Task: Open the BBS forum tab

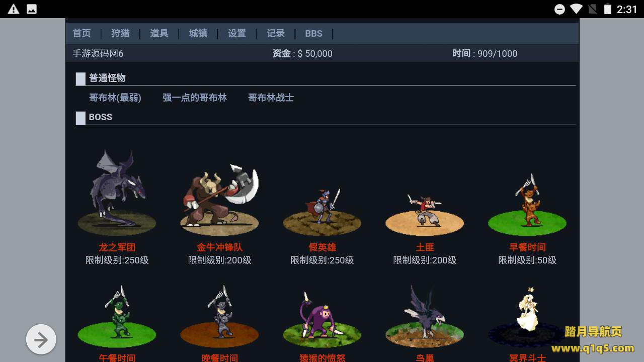Action: click(x=313, y=34)
